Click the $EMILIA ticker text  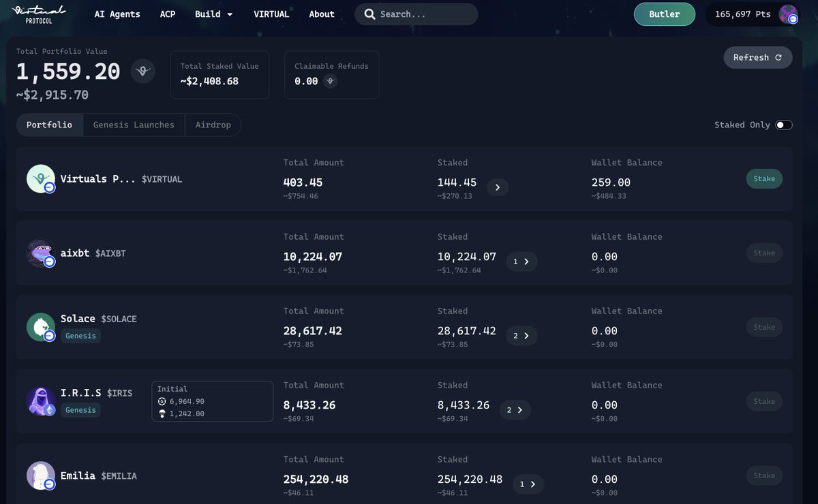[119, 476]
